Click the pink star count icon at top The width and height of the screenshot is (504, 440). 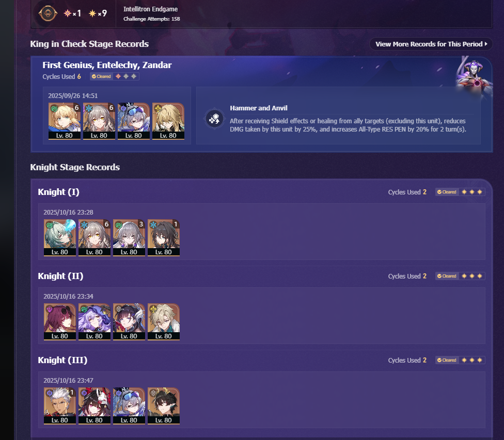[68, 13]
